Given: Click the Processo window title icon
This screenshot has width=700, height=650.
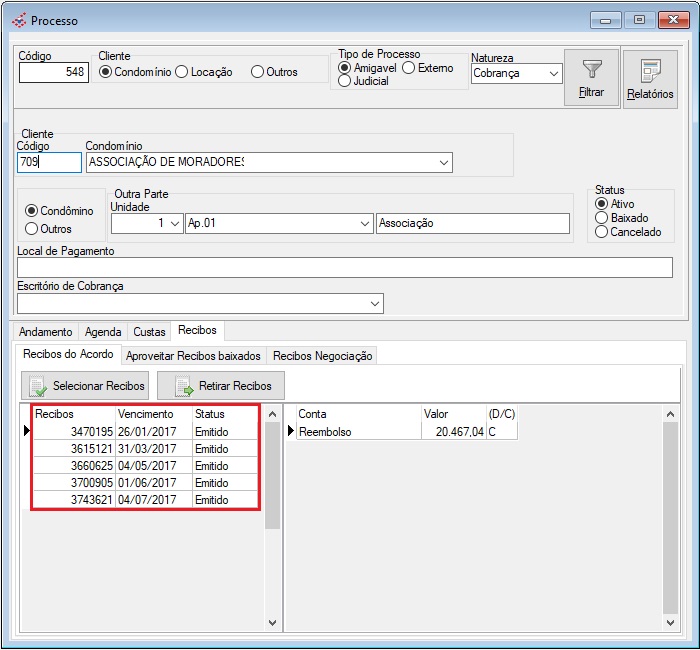Looking at the screenshot, I should pyautogui.click(x=19, y=20).
